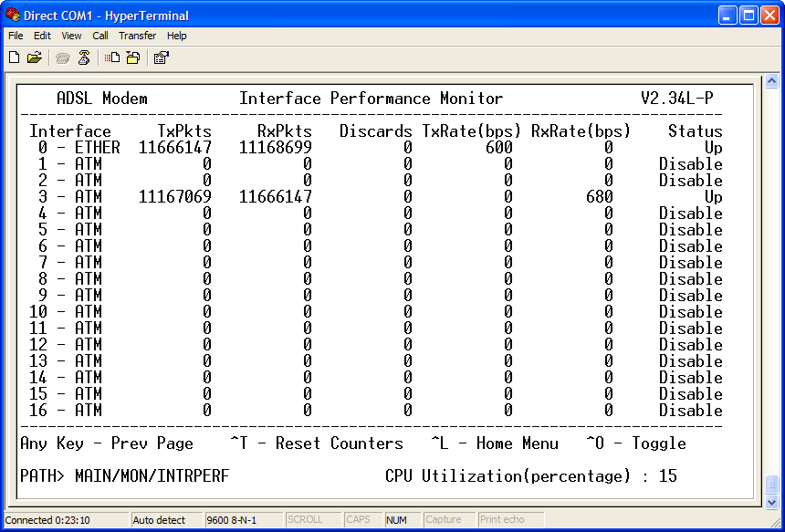Click the Disconnect (hang up) icon
785x532 pixels.
(x=83, y=57)
